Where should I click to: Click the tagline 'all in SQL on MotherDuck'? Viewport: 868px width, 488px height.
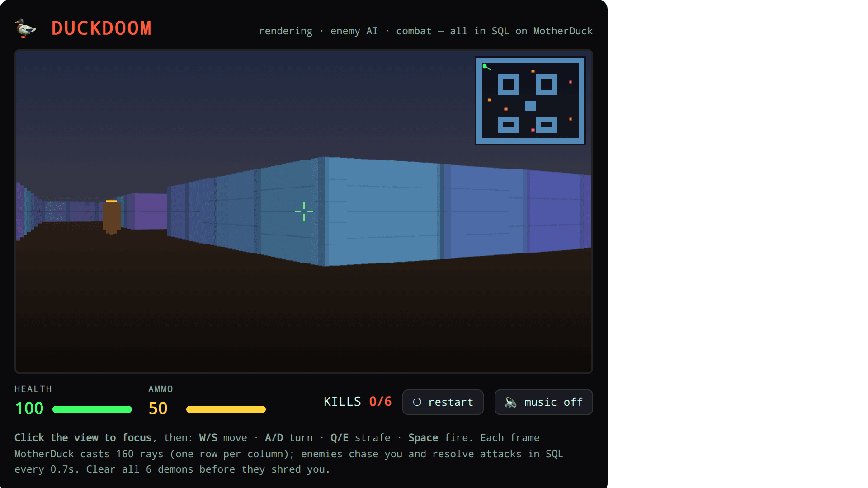(521, 31)
